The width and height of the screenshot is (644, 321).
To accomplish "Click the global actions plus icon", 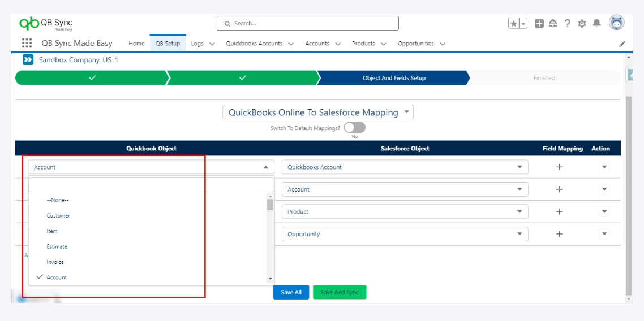I will [539, 24].
